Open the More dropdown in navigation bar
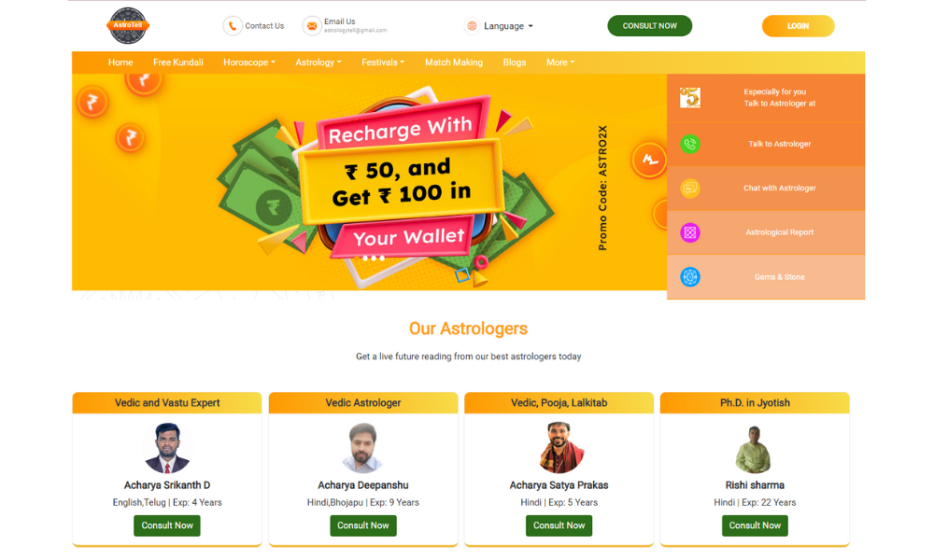The image size is (934, 560). point(559,63)
